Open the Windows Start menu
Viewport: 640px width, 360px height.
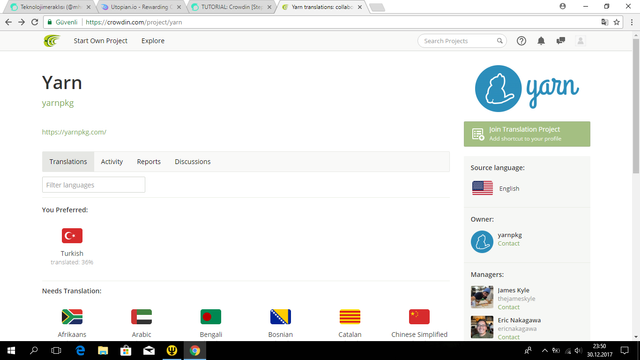coord(11,351)
